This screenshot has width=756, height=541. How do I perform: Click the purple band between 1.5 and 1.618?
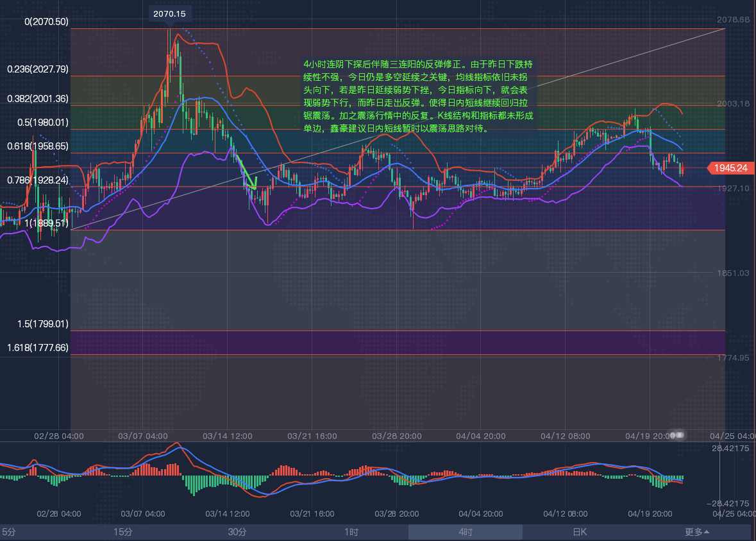tap(398, 342)
